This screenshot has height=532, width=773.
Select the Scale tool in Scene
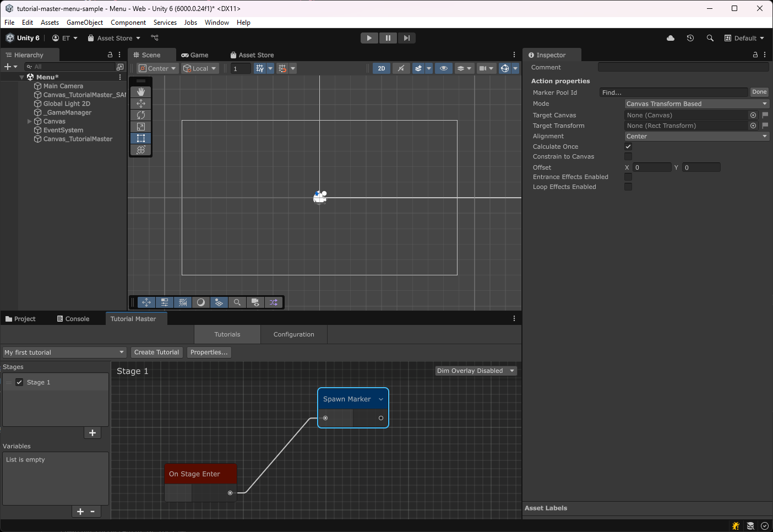(141, 127)
